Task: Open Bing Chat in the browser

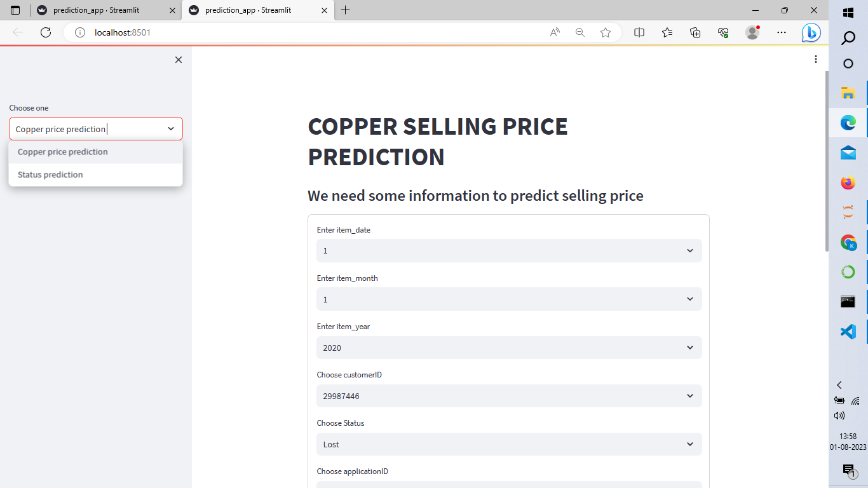Action: click(x=811, y=32)
